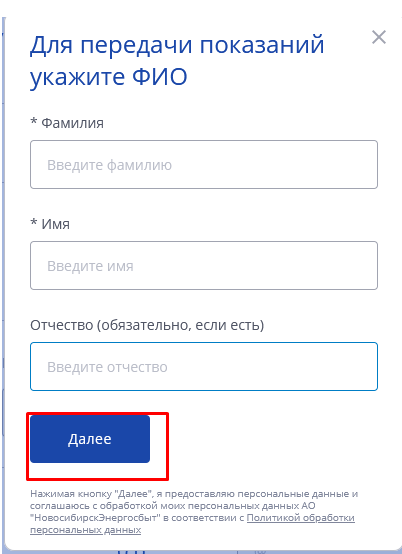
Task: Activate the Отчество input field
Action: (x=204, y=366)
